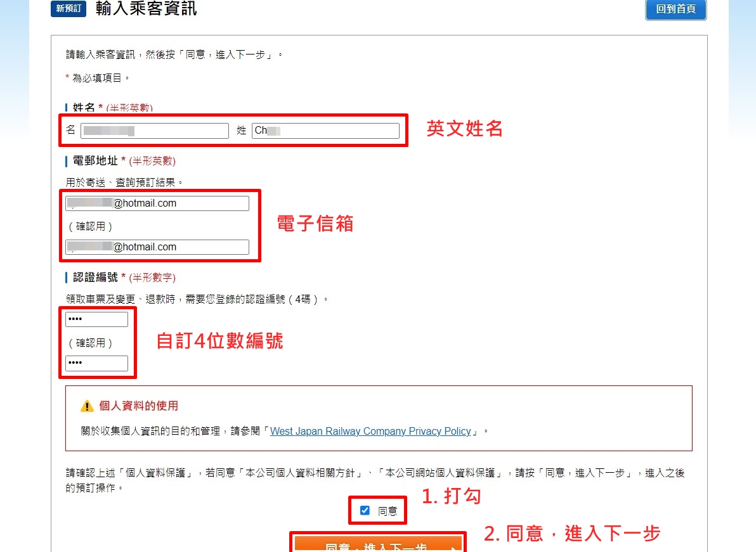Screen dimensions: 756x552
Task: Focus the 姓 last name field
Action: (325, 131)
